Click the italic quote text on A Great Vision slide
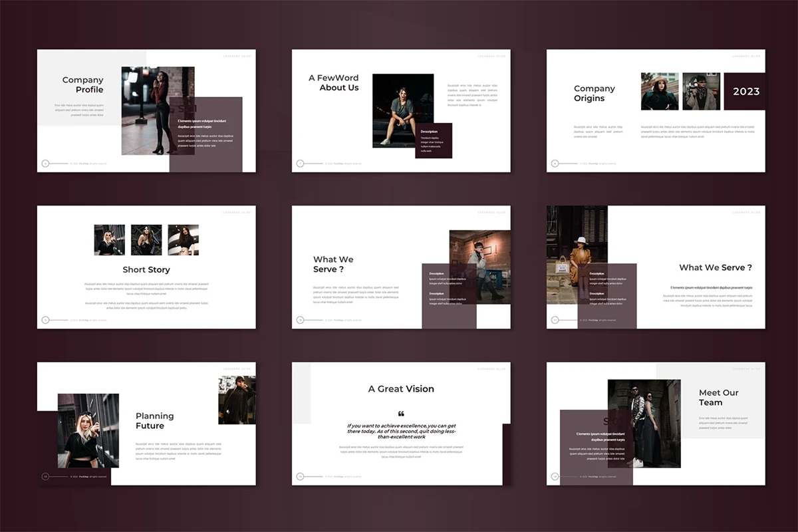 (401, 431)
